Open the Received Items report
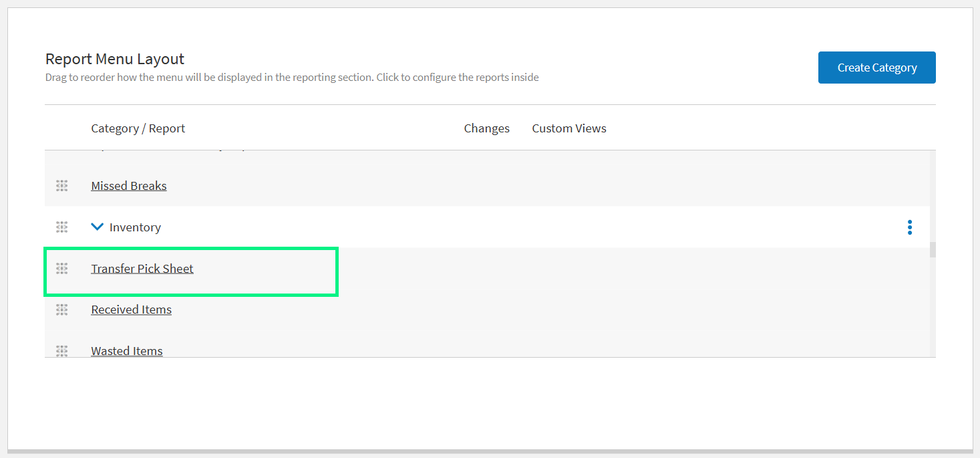 coord(131,310)
